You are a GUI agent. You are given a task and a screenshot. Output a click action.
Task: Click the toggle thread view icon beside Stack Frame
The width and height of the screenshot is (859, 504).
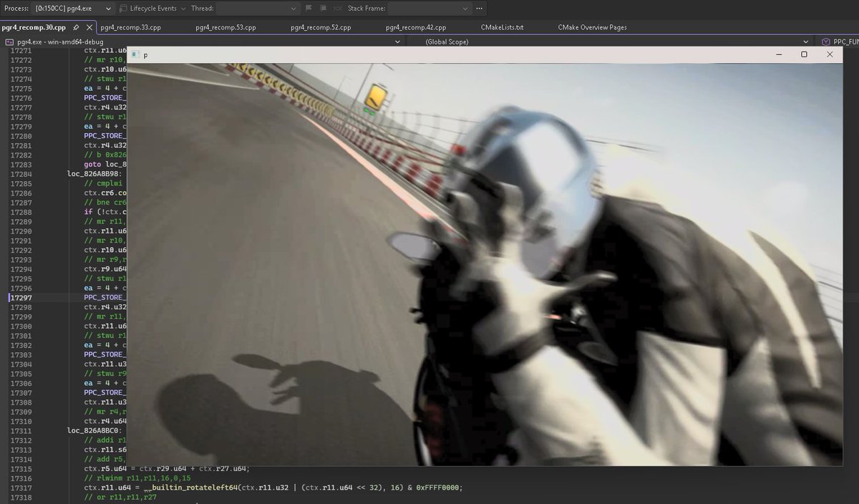pos(337,9)
